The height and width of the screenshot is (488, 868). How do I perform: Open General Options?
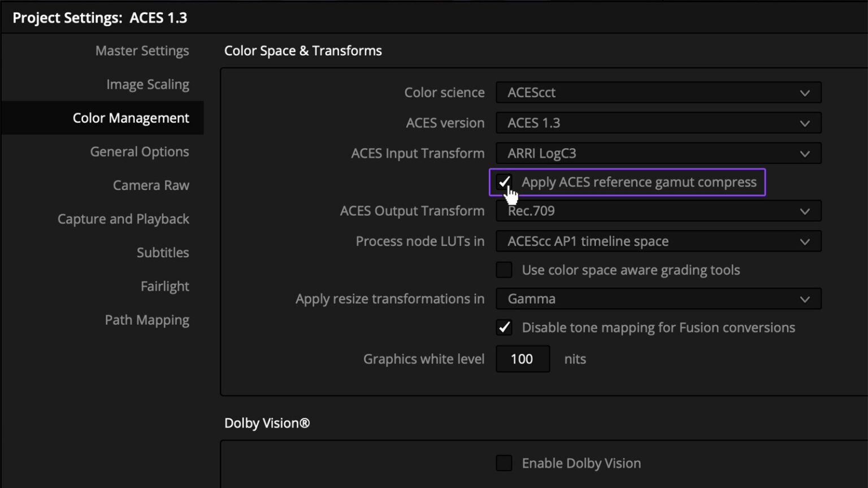tap(139, 151)
